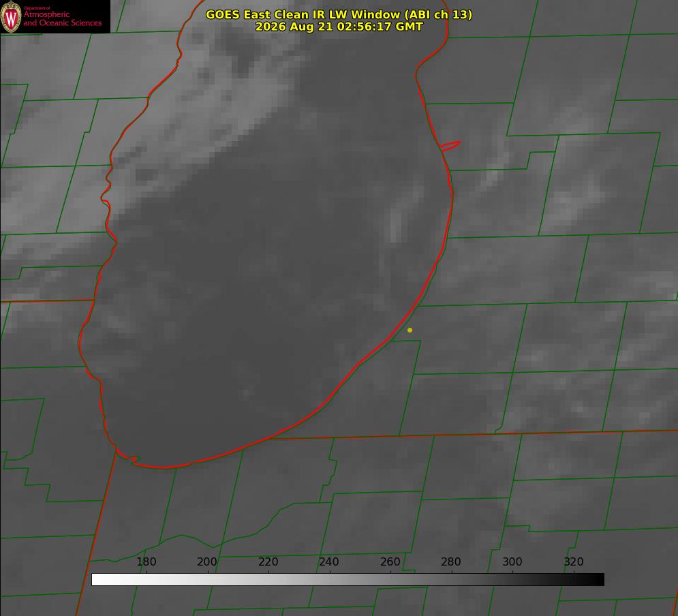Click the small inlet notch at lake's southern tip
678x616 pixels.
pos(134,459)
